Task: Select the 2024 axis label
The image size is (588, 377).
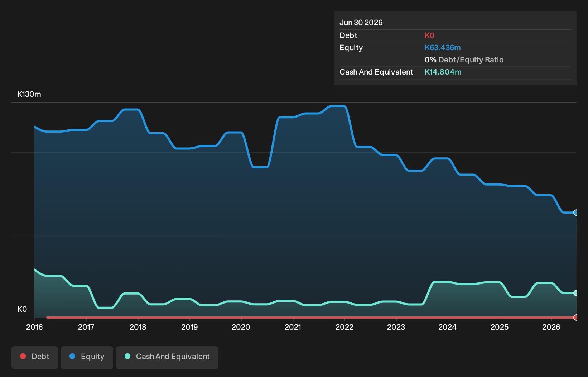Action: coord(448,327)
